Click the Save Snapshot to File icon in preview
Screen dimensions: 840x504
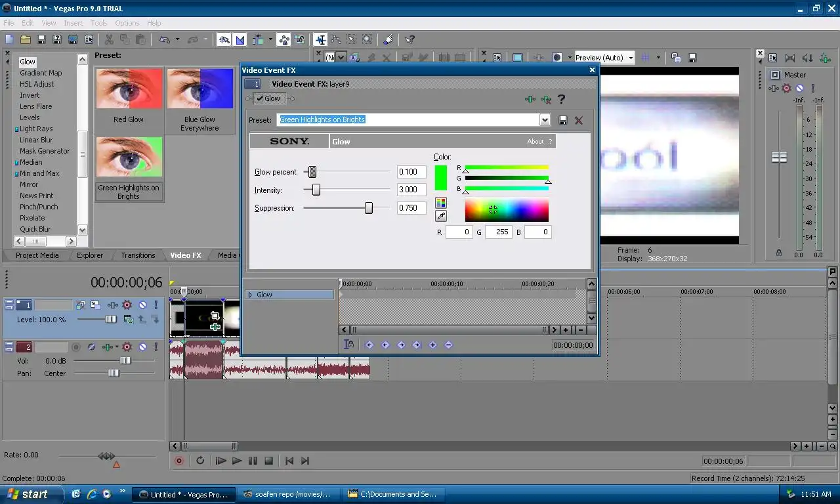692,58
